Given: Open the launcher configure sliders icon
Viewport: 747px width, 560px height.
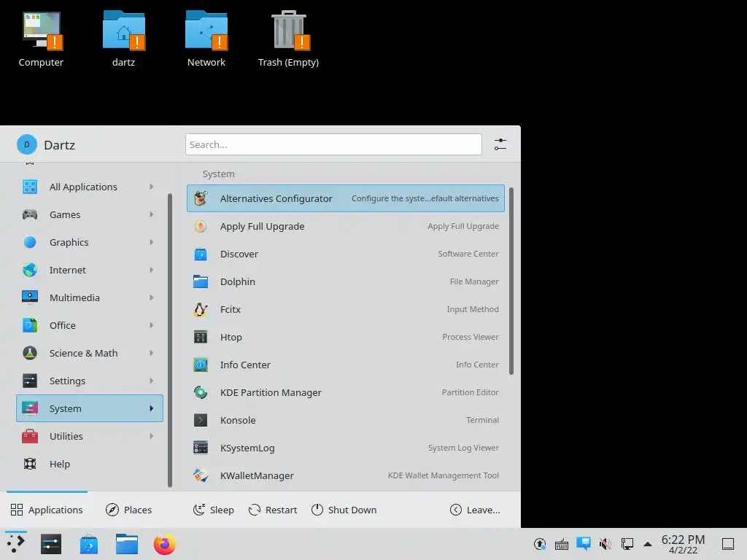Looking at the screenshot, I should (x=500, y=144).
